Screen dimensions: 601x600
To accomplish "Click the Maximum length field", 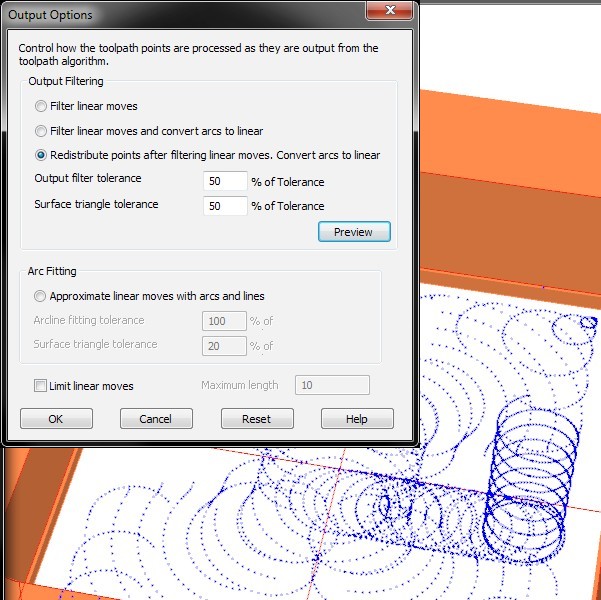I will [x=332, y=385].
